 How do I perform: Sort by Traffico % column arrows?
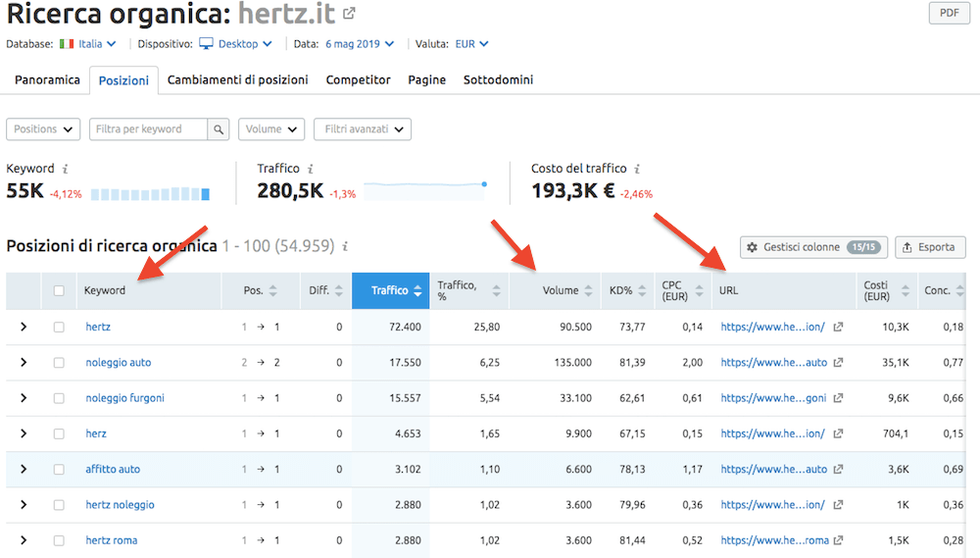[496, 291]
